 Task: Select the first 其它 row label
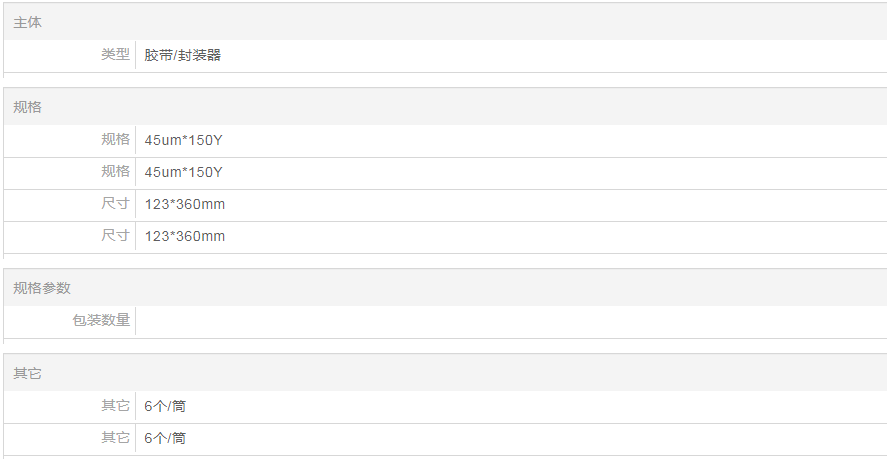[115, 406]
